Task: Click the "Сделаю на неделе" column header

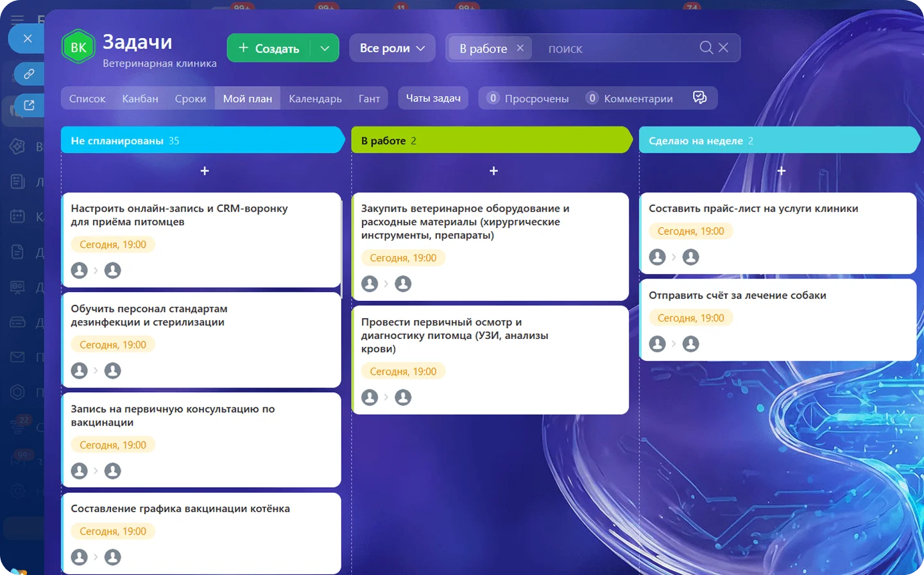Action: pos(780,140)
